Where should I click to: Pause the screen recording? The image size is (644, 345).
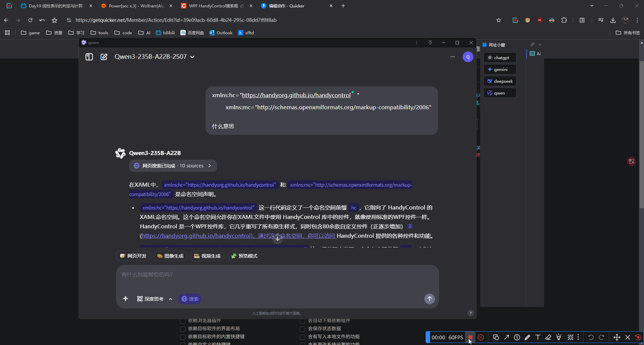pos(481,337)
